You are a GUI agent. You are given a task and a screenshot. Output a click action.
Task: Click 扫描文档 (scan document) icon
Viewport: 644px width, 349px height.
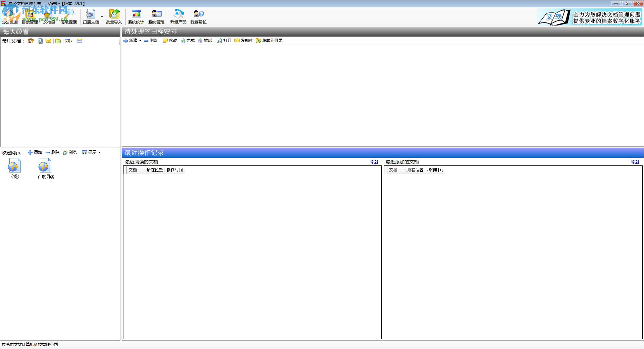[91, 17]
